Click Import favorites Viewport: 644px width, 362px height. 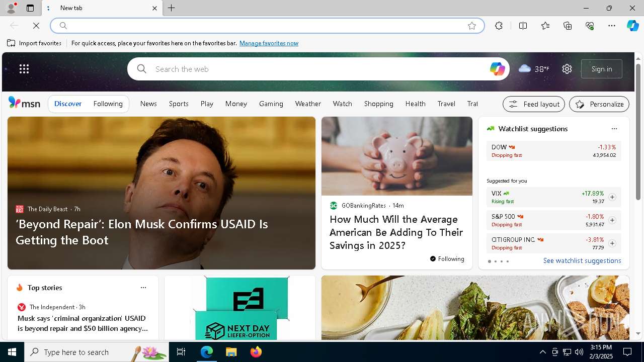pos(34,43)
